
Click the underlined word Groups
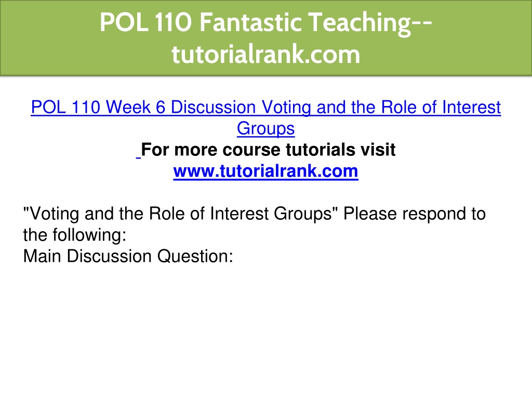click(x=265, y=129)
